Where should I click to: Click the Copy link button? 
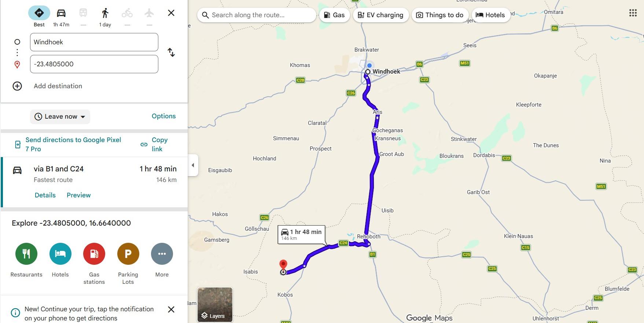[154, 144]
